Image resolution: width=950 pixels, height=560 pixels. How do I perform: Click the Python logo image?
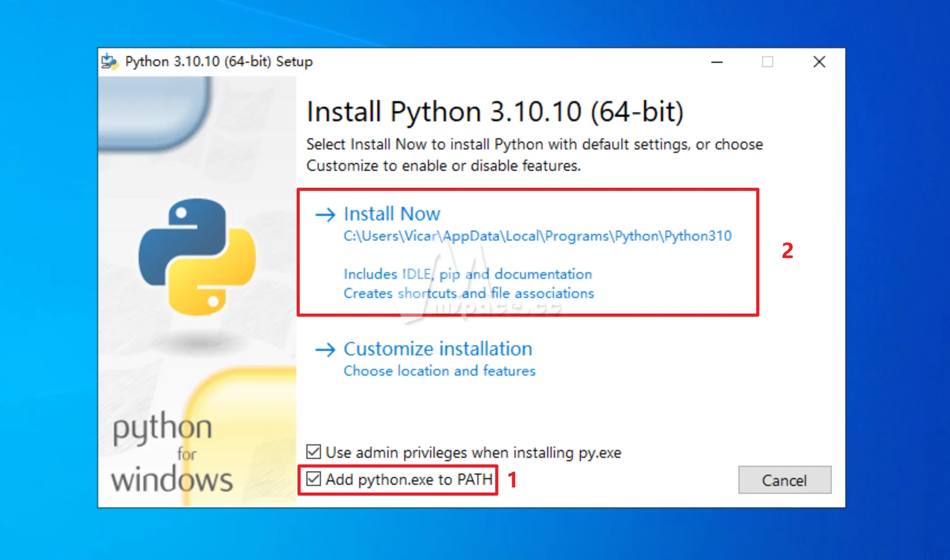pyautogui.click(x=197, y=257)
